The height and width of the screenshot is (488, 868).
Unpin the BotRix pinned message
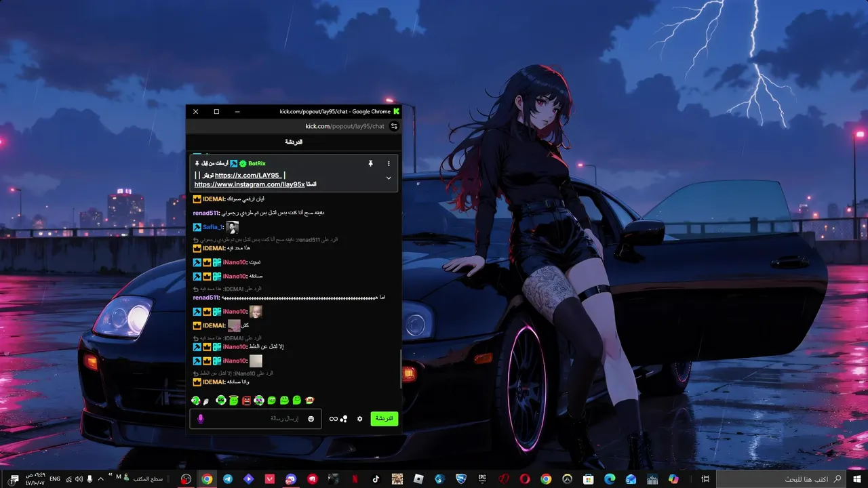coord(370,163)
